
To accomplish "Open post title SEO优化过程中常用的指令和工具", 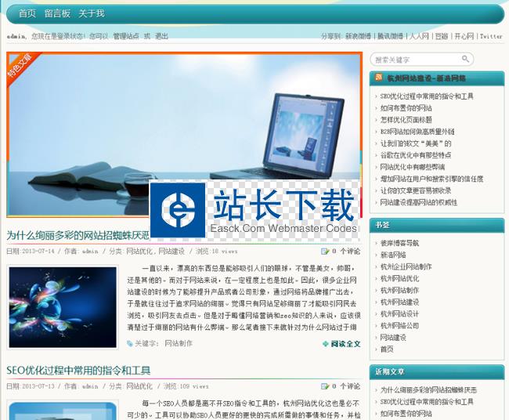I will (78, 371).
